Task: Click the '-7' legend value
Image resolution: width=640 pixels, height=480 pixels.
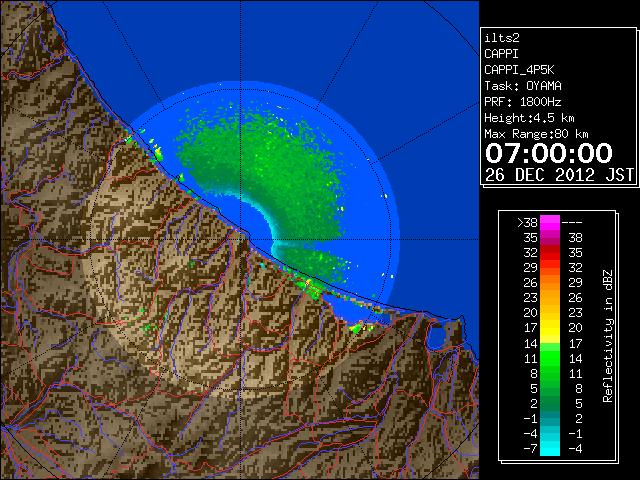Action: point(531,449)
